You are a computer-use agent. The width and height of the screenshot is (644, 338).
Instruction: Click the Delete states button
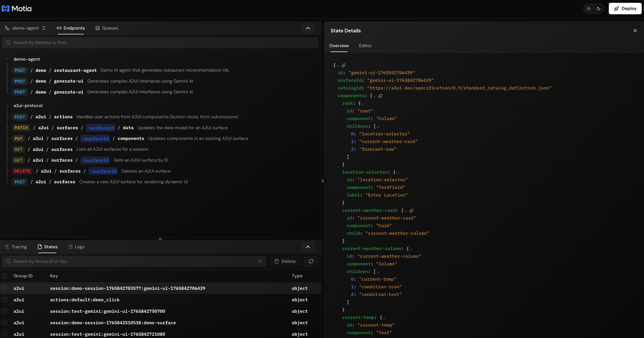click(285, 261)
